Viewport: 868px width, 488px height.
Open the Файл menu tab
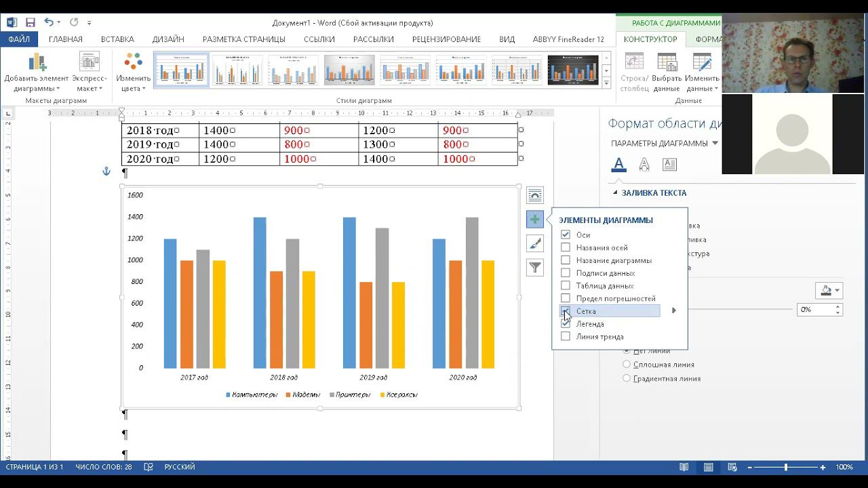pos(19,39)
